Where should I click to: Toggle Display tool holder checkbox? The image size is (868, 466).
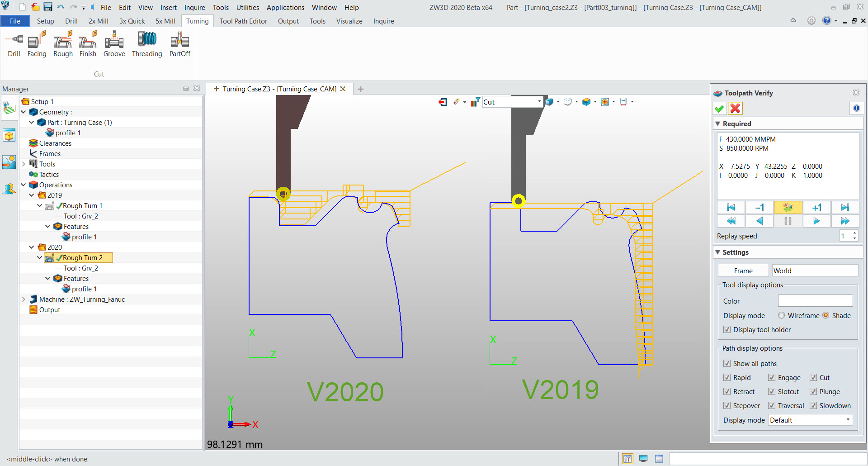(x=727, y=330)
